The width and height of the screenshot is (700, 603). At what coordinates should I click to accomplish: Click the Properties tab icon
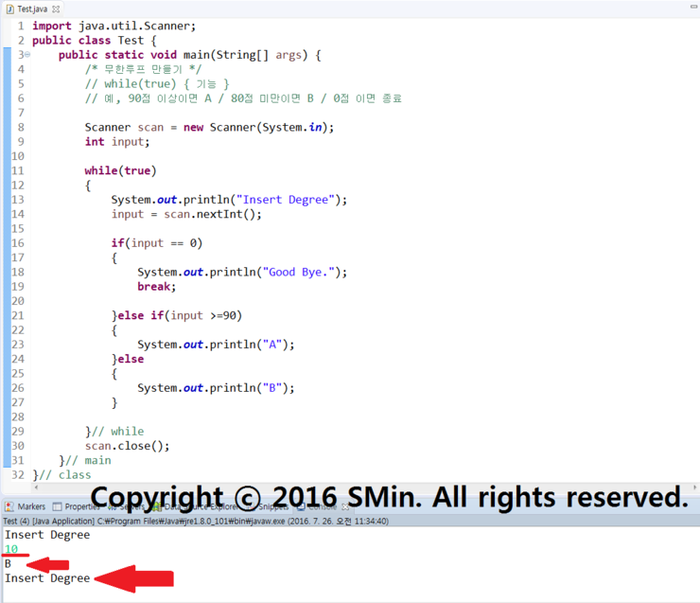tap(57, 506)
